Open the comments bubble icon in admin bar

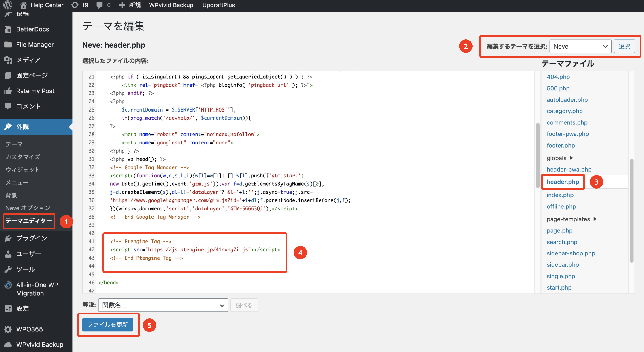[100, 5]
